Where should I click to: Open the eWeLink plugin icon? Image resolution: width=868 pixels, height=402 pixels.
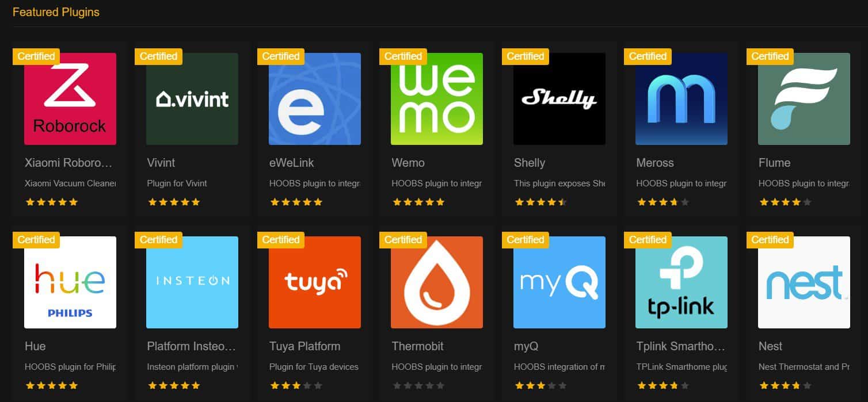click(315, 99)
